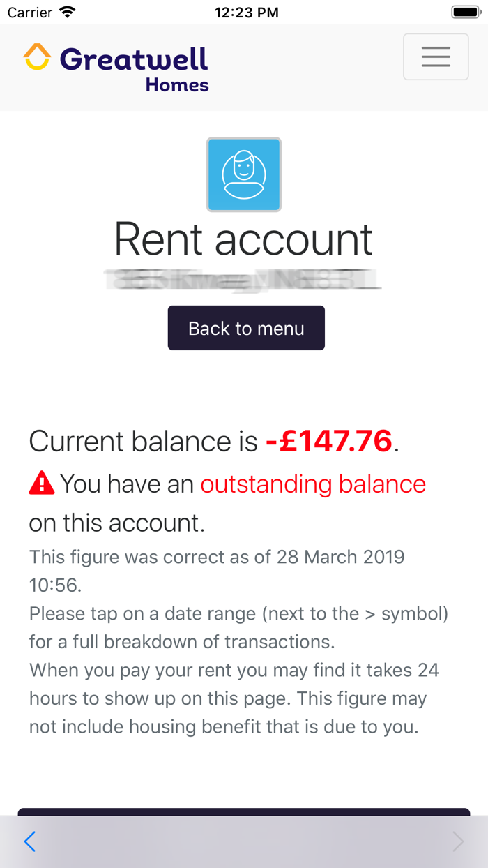Click the Greatwell Homes brand name text

[134, 68]
